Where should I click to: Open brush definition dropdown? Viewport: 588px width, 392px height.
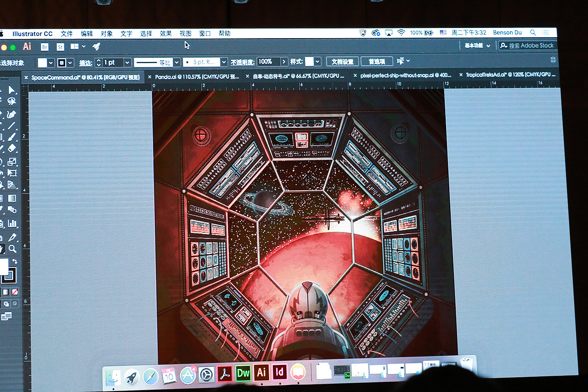[224, 62]
